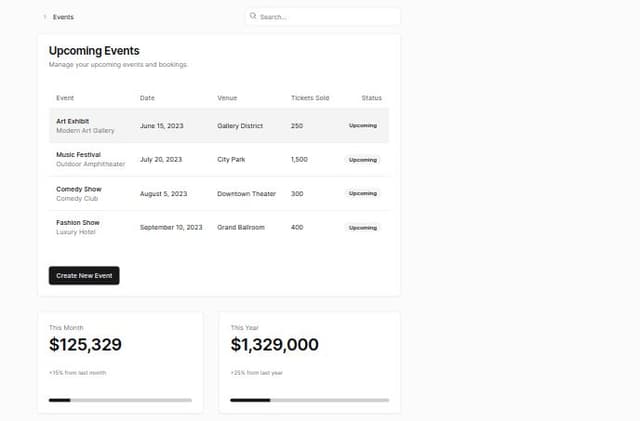The height and width of the screenshot is (421, 640).
Task: Select the Music Festival event name
Action: (x=78, y=155)
